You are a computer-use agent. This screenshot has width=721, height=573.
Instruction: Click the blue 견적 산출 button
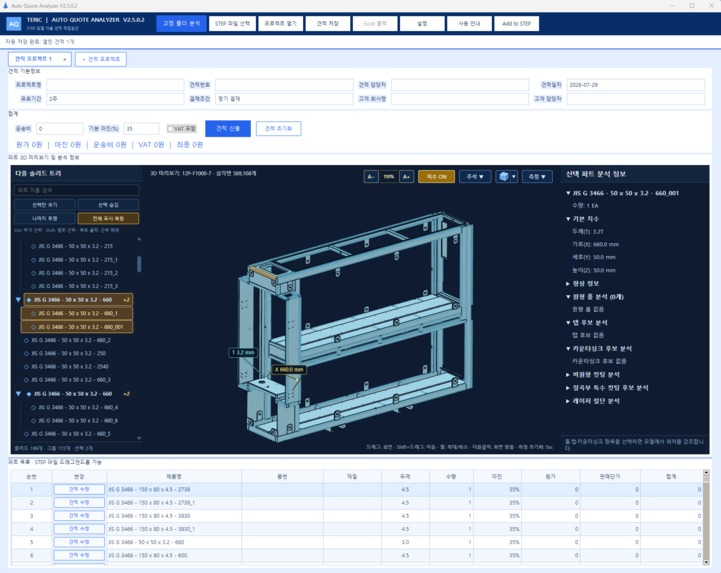(228, 129)
